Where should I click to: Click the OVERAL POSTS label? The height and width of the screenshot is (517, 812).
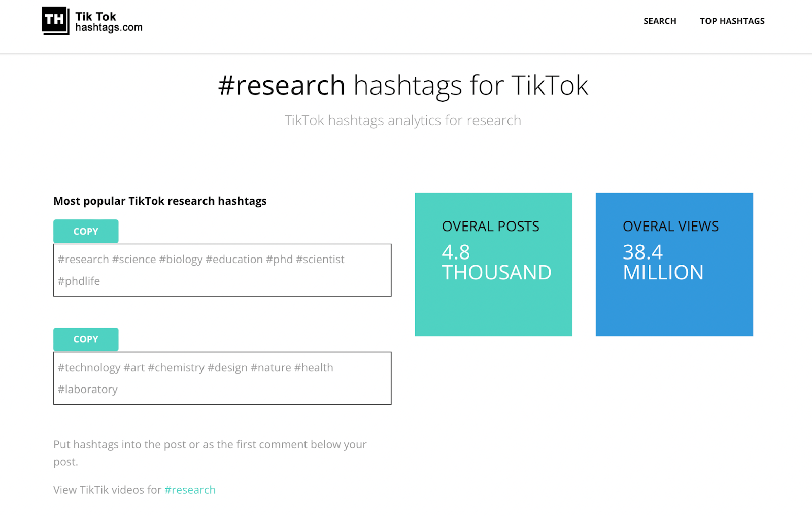490,227
